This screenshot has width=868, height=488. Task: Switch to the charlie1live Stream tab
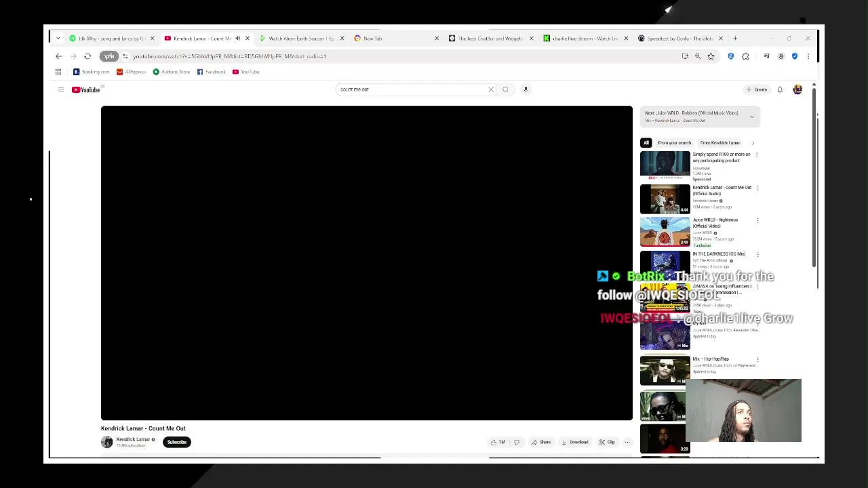pos(585,39)
